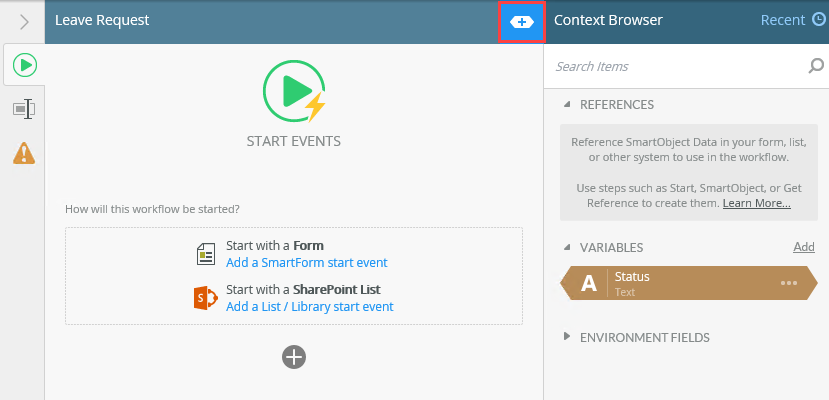The width and height of the screenshot is (829, 400).
Task: Expand the left panel chevron
Action: coord(23,21)
